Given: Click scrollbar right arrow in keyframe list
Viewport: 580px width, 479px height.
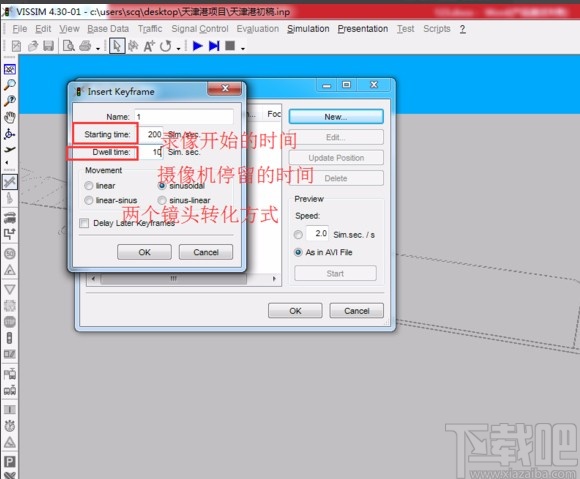Looking at the screenshot, I should point(274,279).
